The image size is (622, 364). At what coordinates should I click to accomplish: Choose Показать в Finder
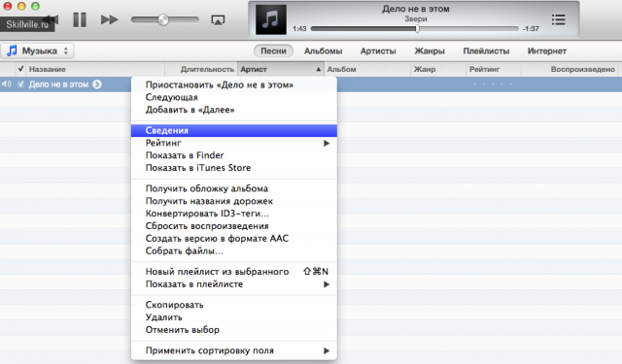click(234, 155)
